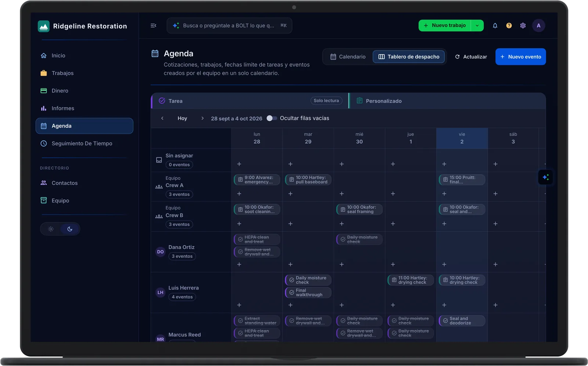This screenshot has height=366, width=588.
Task: Switch to dark theme moon button
Action: pyautogui.click(x=70, y=229)
